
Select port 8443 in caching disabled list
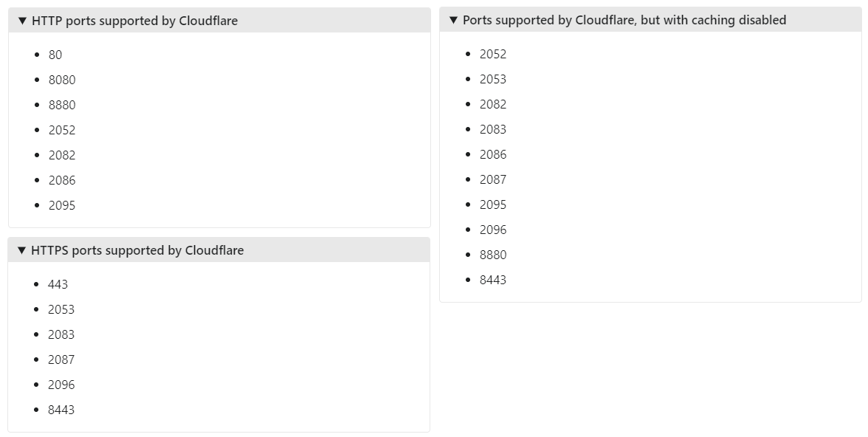pos(493,280)
